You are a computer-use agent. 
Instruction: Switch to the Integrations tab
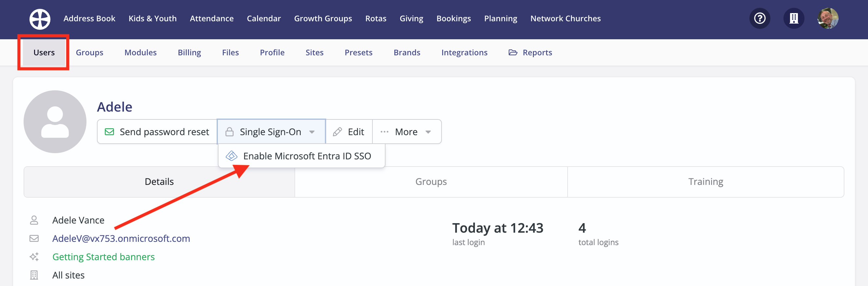[464, 52]
